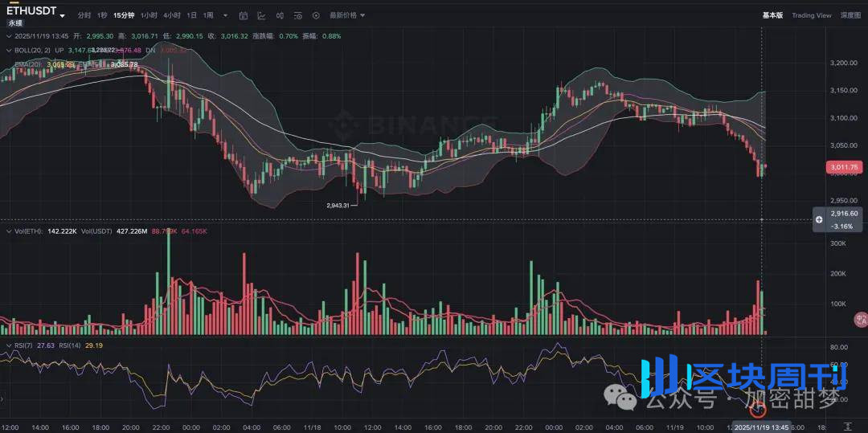
Task: Click the high price value 3,016.71
Action: click(145, 36)
